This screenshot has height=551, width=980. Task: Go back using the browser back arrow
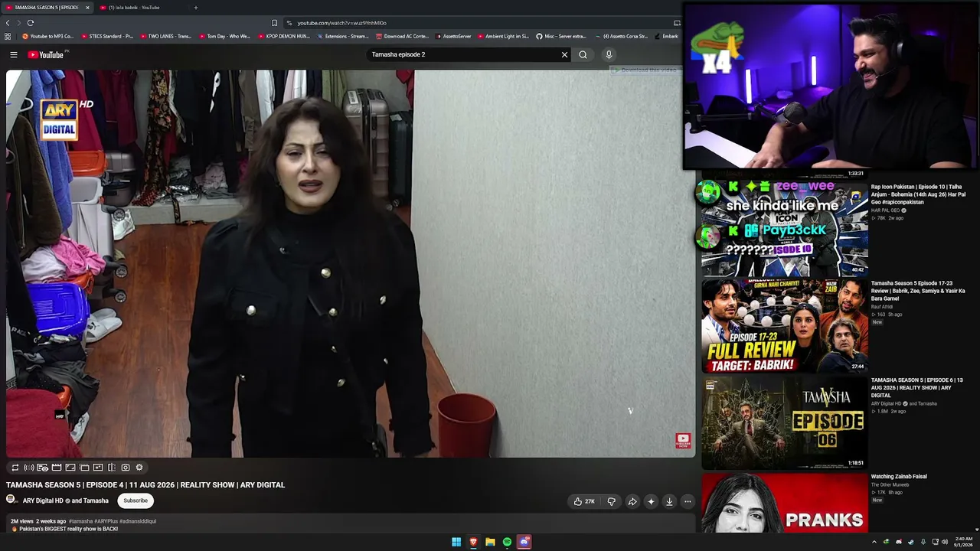(8, 23)
